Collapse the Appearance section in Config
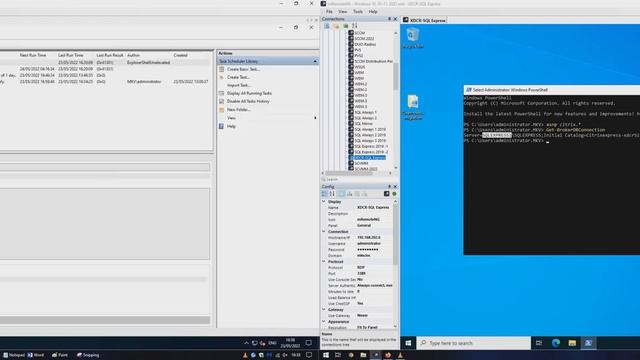The height and width of the screenshot is (360, 640). click(324, 322)
